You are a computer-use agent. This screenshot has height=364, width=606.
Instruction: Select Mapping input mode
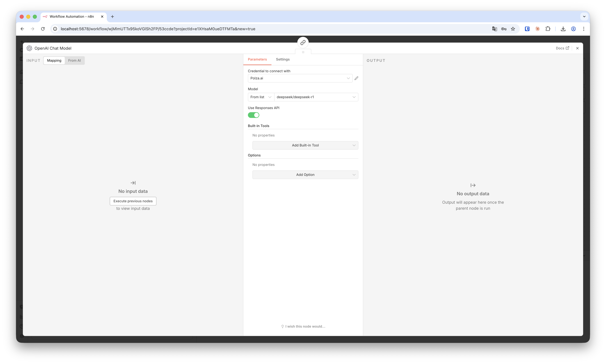coord(54,61)
